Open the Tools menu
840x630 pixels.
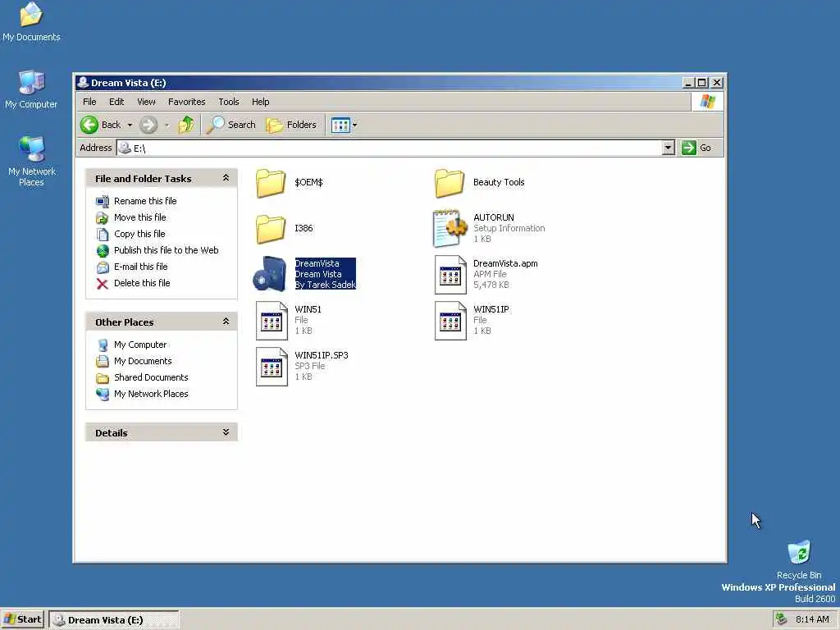coord(229,102)
